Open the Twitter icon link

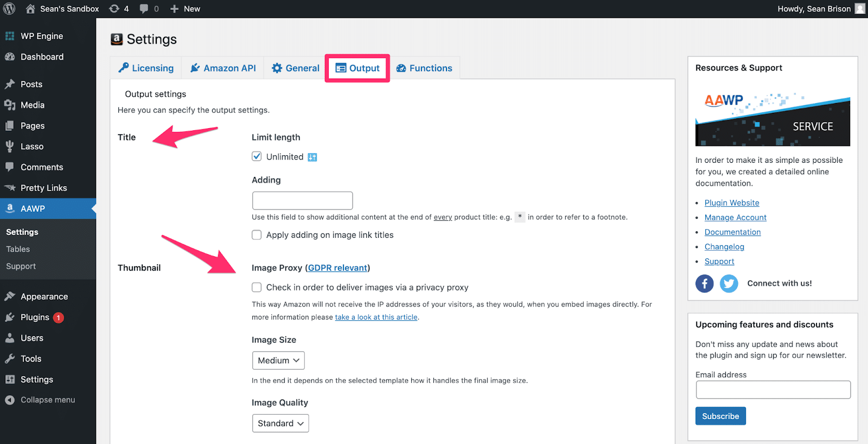tap(729, 283)
